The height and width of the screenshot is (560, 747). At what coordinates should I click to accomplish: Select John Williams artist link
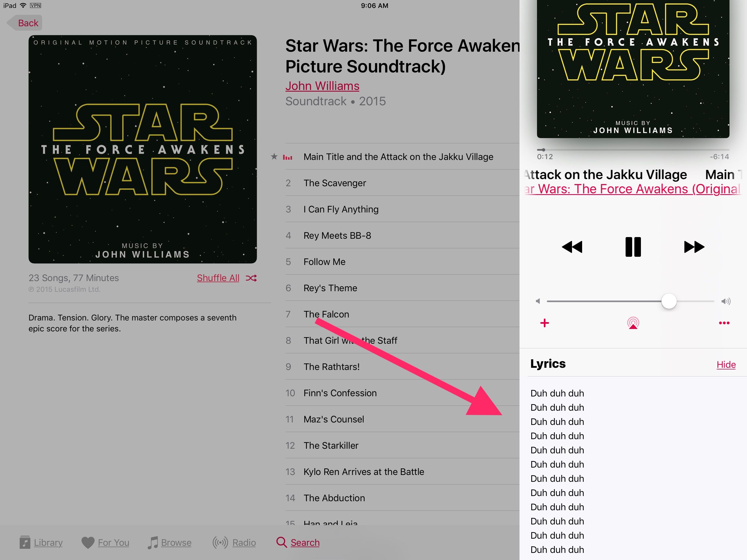coord(321,85)
